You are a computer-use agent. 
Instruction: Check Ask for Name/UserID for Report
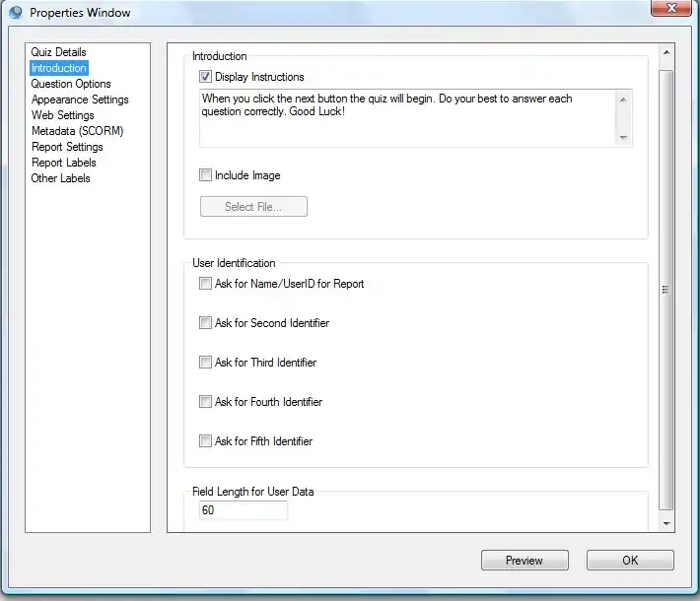[206, 284]
